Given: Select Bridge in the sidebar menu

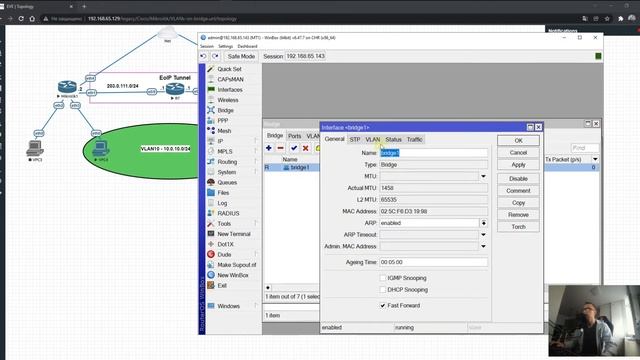Looking at the screenshot, I should pyautogui.click(x=225, y=110).
